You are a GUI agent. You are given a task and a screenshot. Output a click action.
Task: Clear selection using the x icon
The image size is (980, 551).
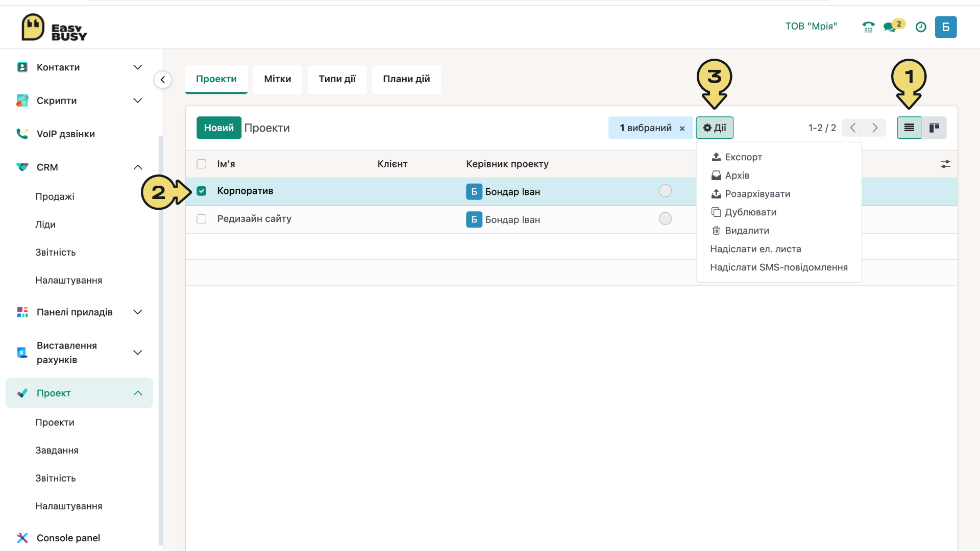(682, 129)
